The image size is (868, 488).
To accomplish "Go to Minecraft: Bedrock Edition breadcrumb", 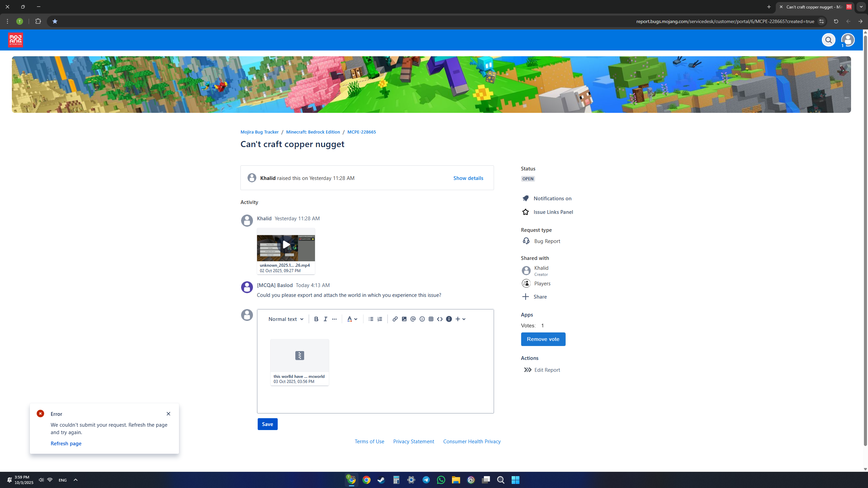I will tap(313, 132).
